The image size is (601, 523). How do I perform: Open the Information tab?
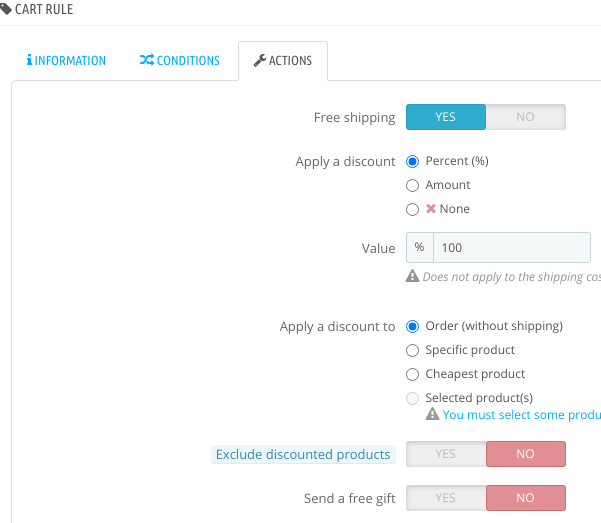pos(64,61)
